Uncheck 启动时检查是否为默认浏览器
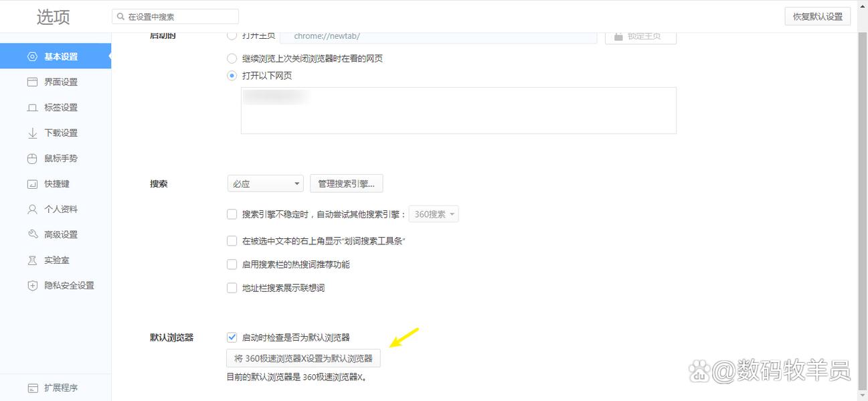The image size is (868, 401). (232, 337)
